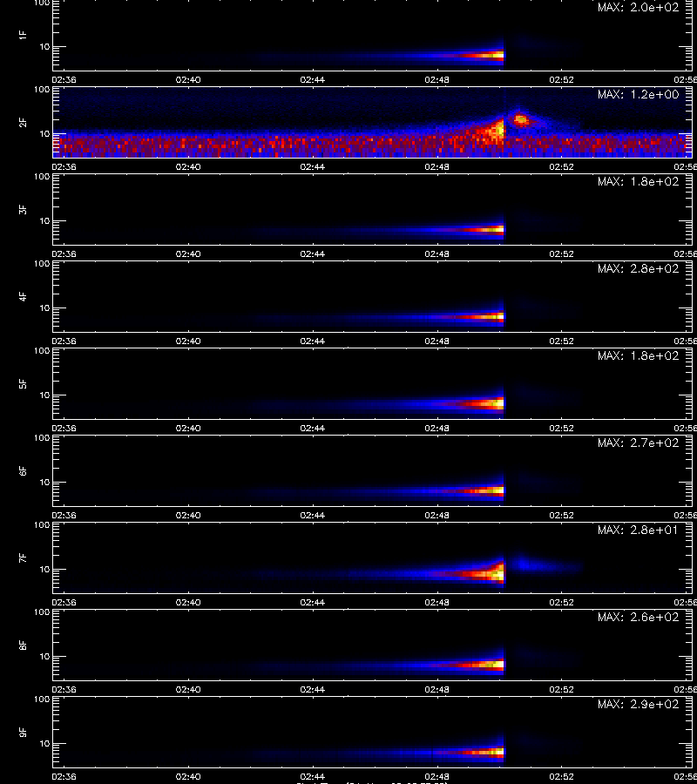Select 'MAX: 1.8e+02' in the 5F panel

coord(638,355)
